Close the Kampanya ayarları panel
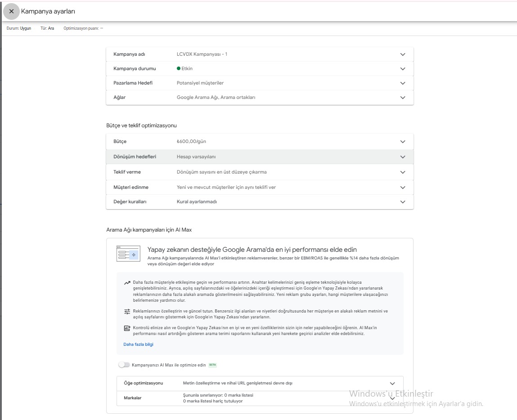This screenshot has height=420, width=517. click(12, 12)
